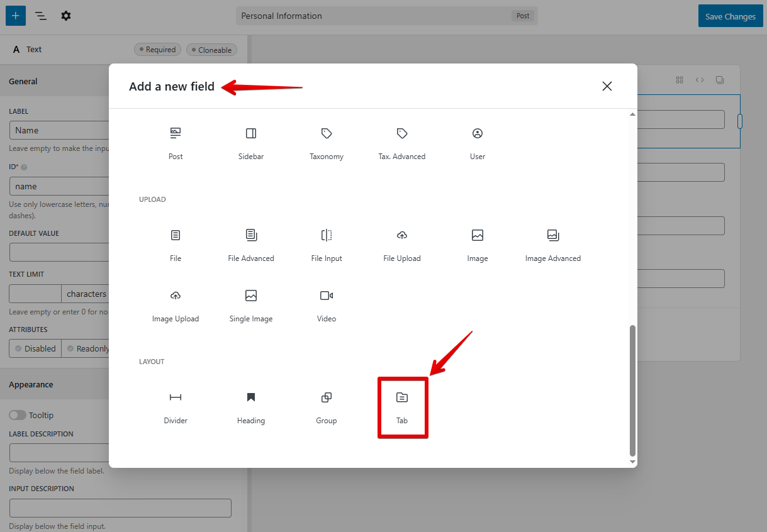Collapse the General settings section
The height and width of the screenshot is (532, 767).
click(x=23, y=81)
